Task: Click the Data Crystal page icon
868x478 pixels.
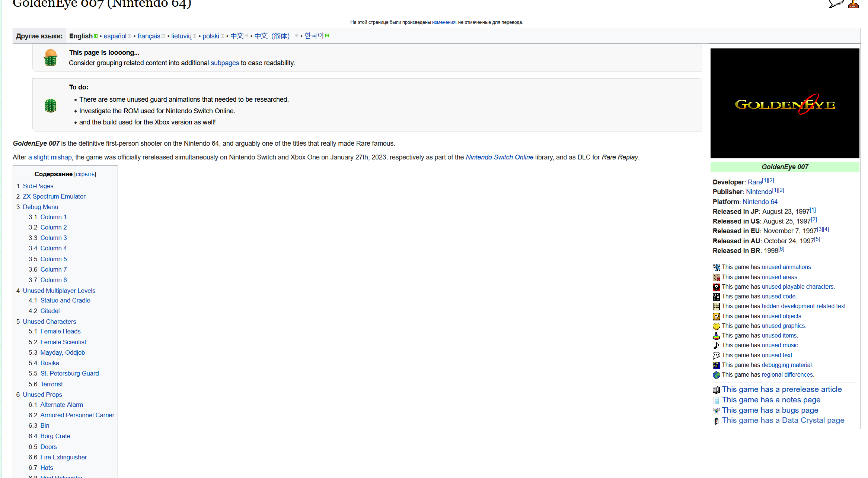Action: (716, 421)
